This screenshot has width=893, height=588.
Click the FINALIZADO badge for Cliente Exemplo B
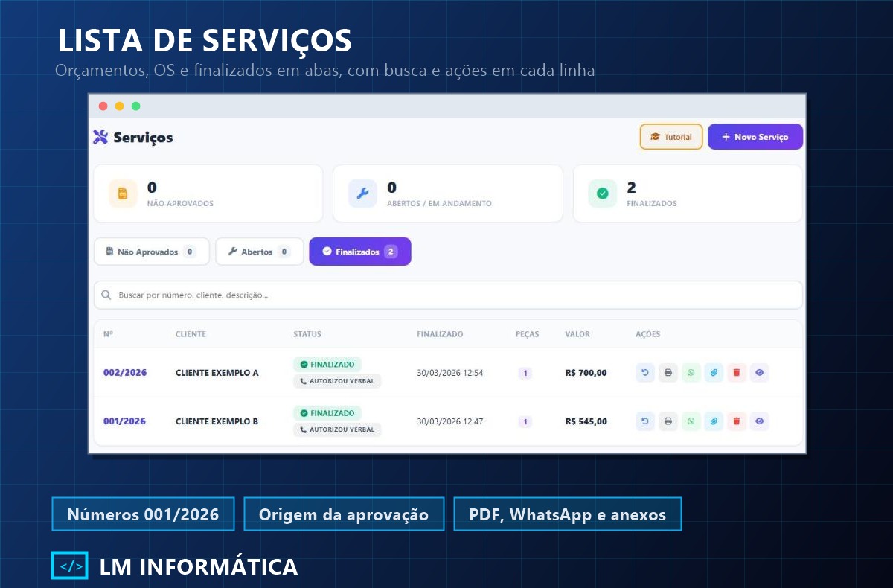[327, 413]
